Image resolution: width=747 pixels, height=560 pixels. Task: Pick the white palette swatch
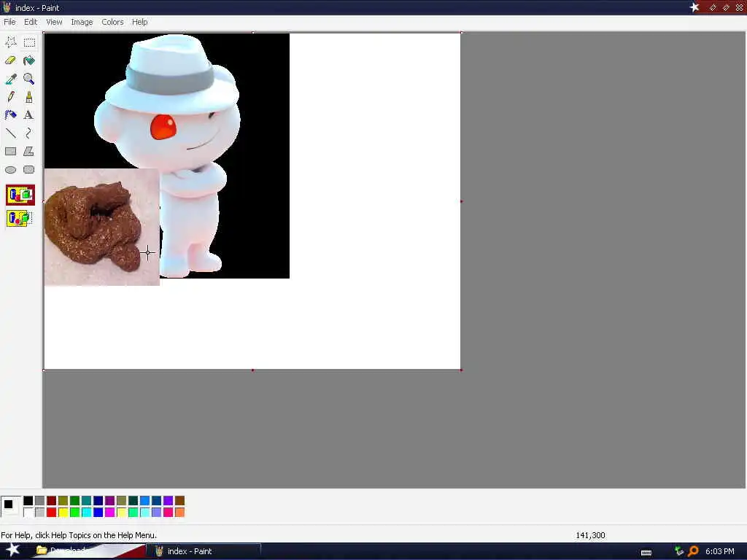click(x=28, y=513)
